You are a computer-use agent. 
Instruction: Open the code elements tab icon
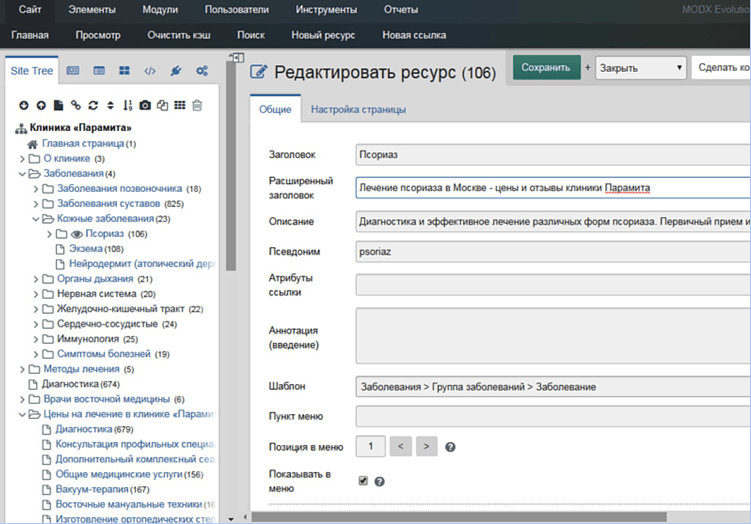pos(150,71)
